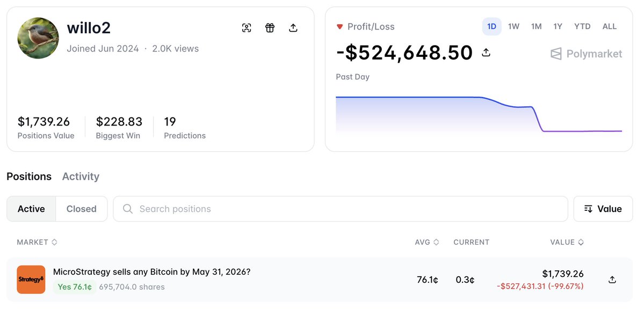The width and height of the screenshot is (644, 309).
Task: Switch to the Positions tab
Action: (29, 176)
